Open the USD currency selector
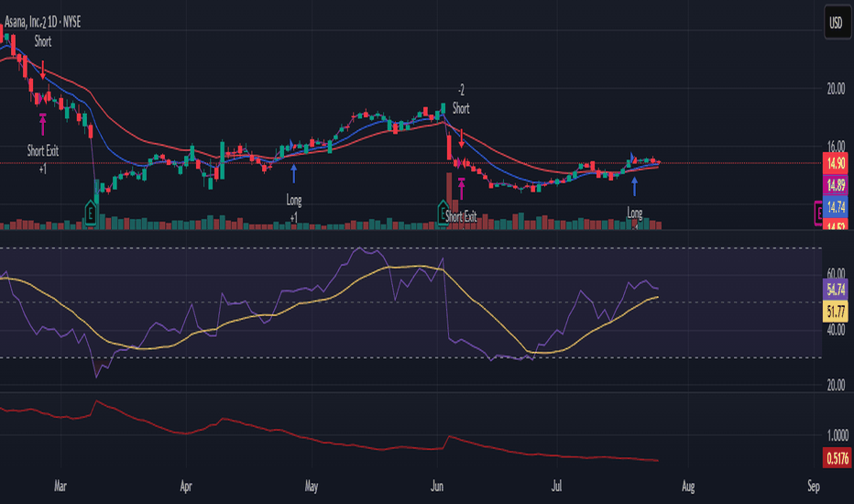854x504 pixels. coord(837,22)
